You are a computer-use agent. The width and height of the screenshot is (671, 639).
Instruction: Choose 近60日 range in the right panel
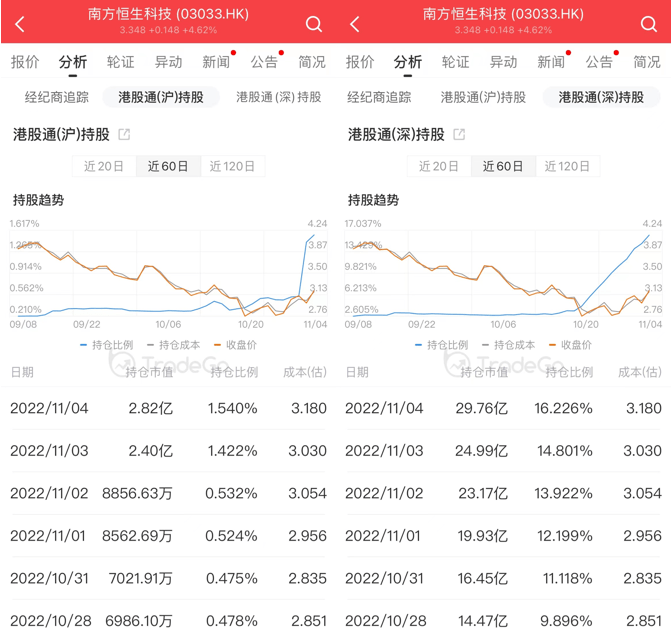[503, 166]
